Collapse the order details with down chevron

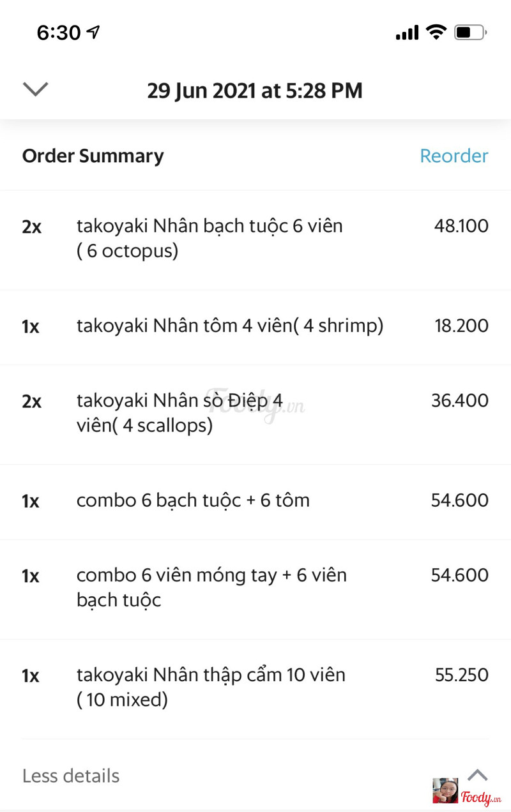pyautogui.click(x=35, y=89)
